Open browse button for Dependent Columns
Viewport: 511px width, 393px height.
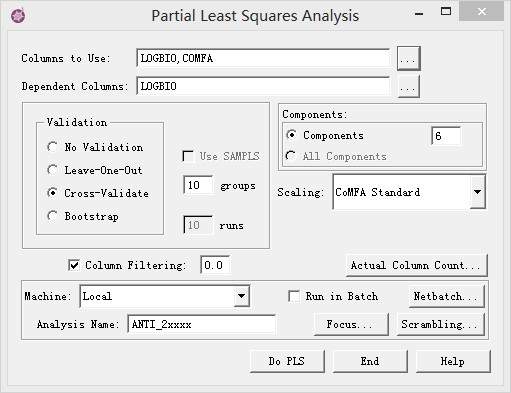coord(409,87)
